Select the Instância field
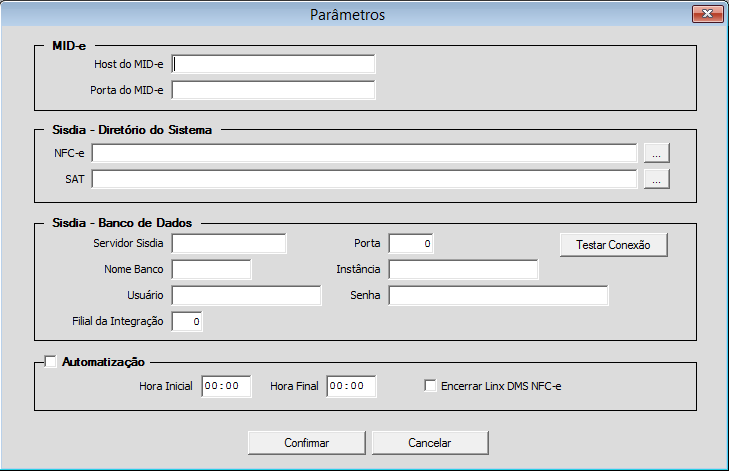This screenshot has height=471, width=729. (463, 270)
